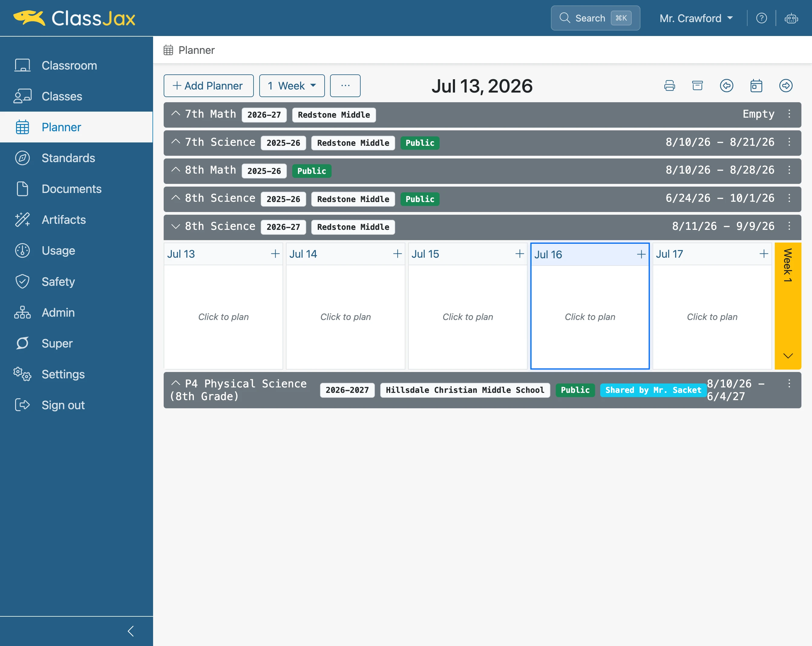Image resolution: width=812 pixels, height=646 pixels.
Task: Focus the Search field
Action: (595, 18)
